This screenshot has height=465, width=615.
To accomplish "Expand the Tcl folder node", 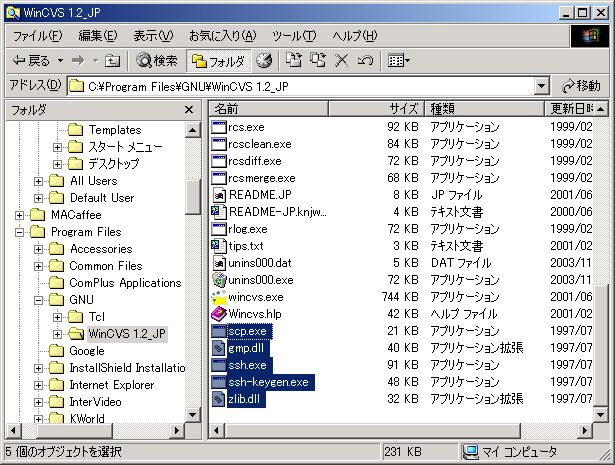I will pos(57,317).
